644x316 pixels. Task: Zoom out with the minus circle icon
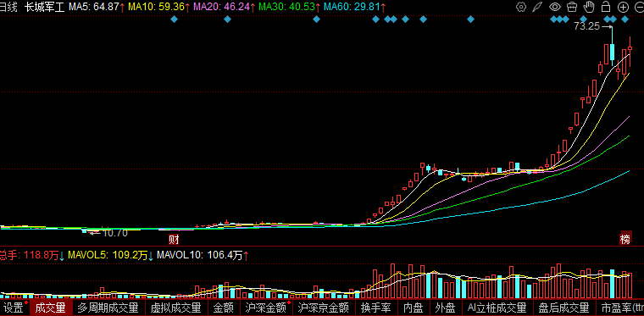(641, 7)
